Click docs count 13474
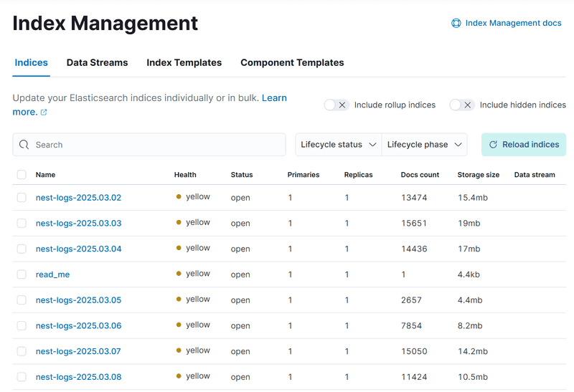The width and height of the screenshot is (574, 392). tap(414, 198)
